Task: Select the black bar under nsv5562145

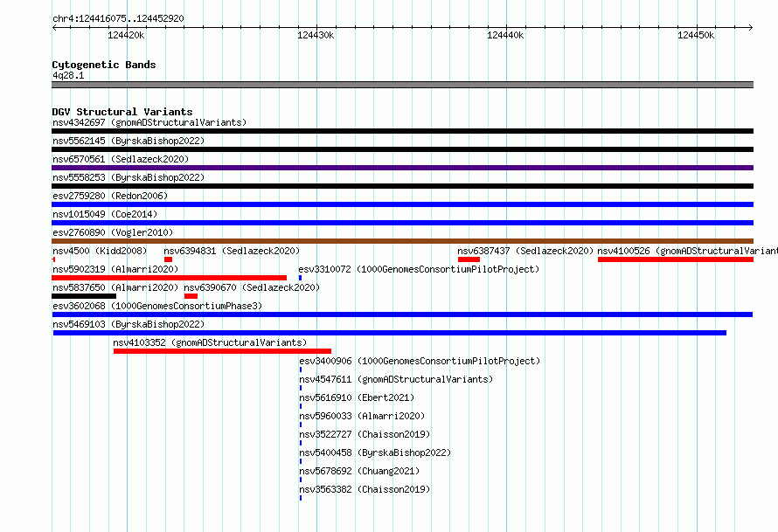Action: 402,149
